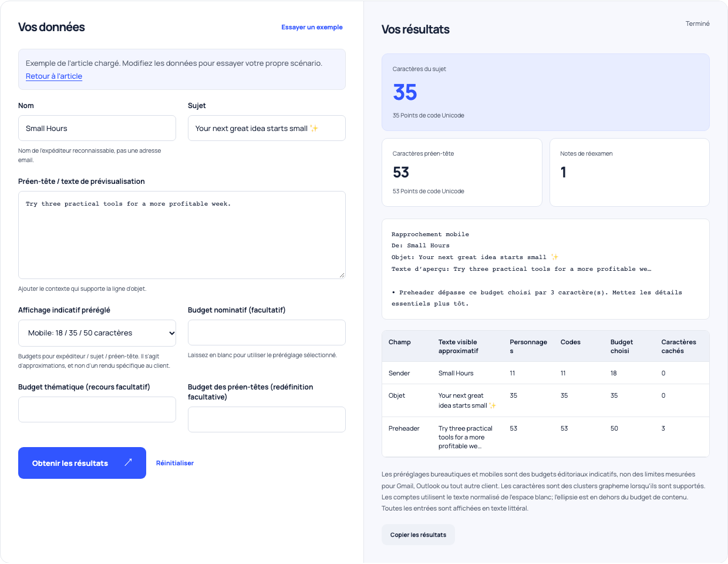Click the "Notes de réexamen" card label

pyautogui.click(x=587, y=154)
